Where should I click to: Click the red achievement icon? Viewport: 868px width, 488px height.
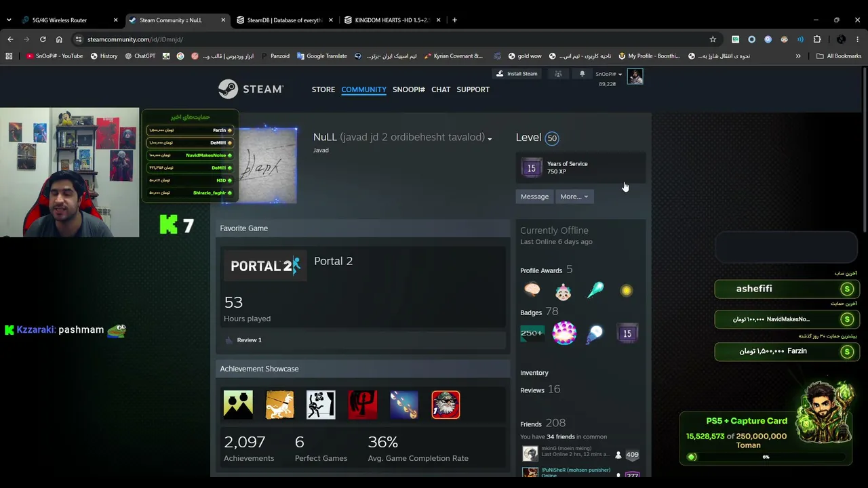pyautogui.click(x=363, y=405)
